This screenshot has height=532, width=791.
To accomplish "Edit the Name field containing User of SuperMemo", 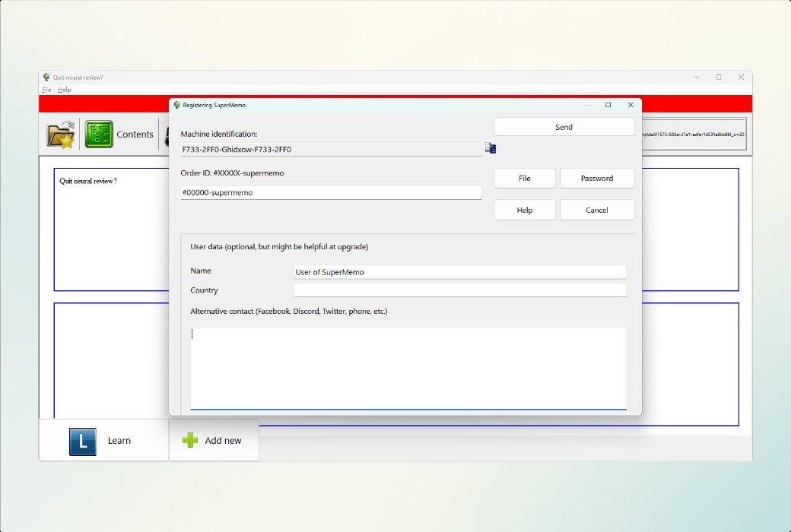I will 459,271.
